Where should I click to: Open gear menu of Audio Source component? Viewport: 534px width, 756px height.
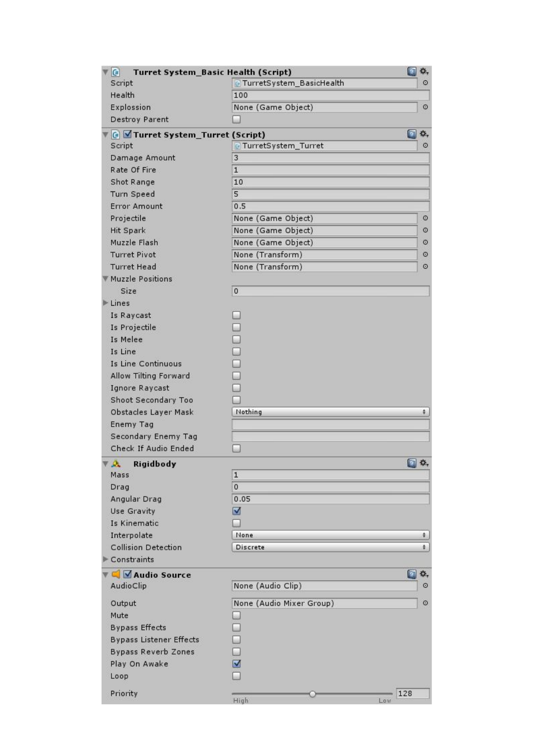pos(424,574)
